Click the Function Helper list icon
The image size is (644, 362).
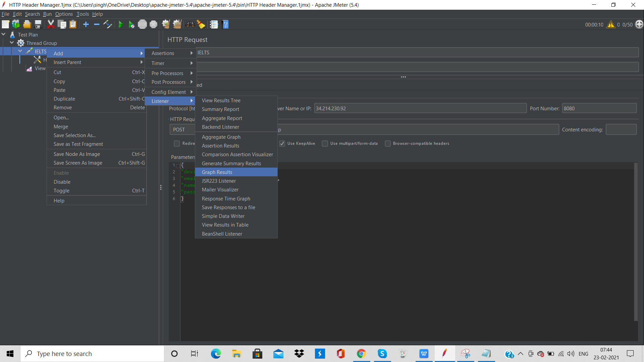[x=214, y=24]
